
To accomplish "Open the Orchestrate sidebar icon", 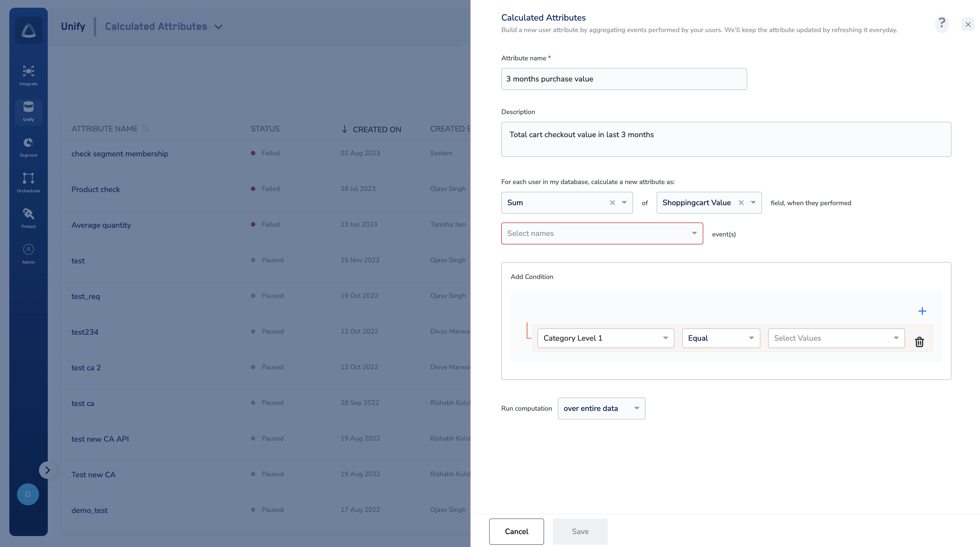I will pos(28,182).
